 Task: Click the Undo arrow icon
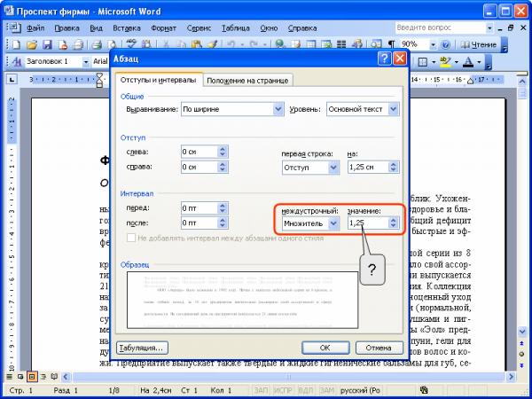click(231, 44)
